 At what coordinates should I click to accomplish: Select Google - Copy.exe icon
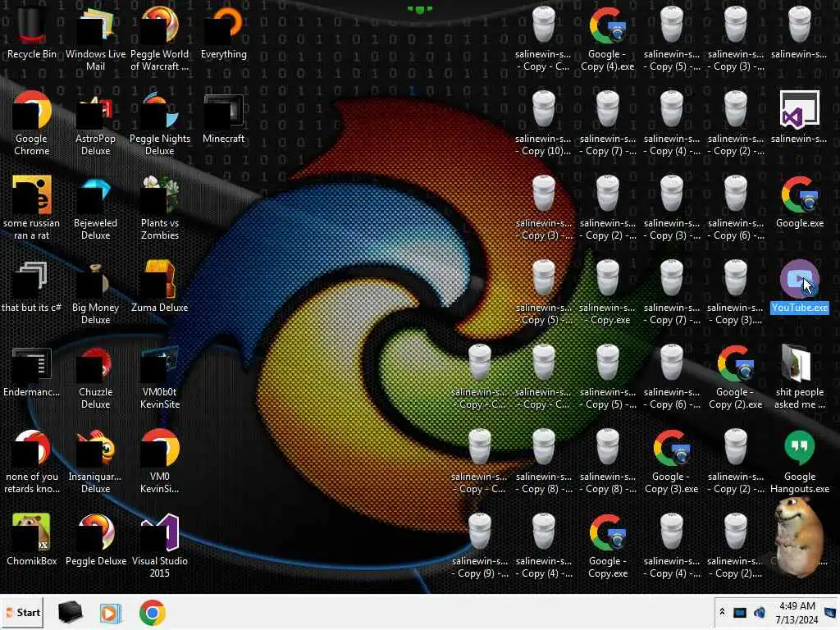tap(608, 546)
